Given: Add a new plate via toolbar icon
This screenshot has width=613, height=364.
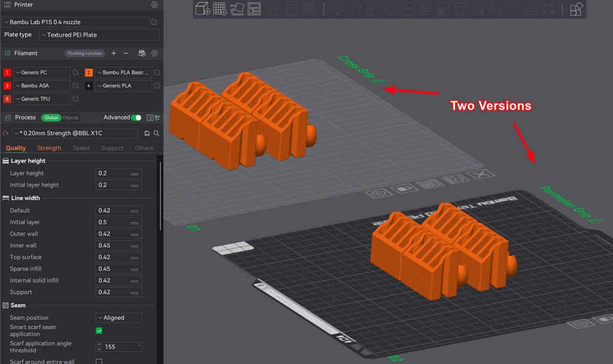Looking at the screenshot, I should click(x=219, y=8).
